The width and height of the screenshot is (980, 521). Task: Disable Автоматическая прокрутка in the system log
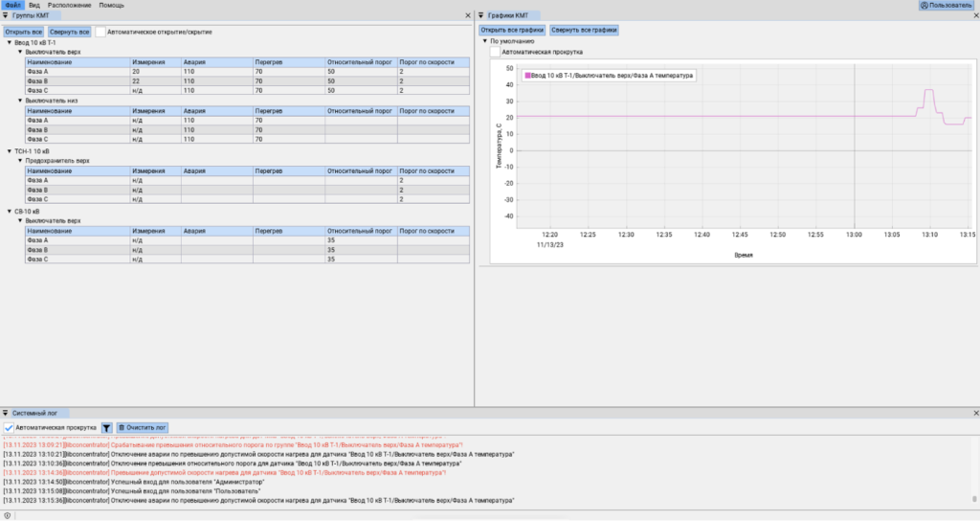9,427
